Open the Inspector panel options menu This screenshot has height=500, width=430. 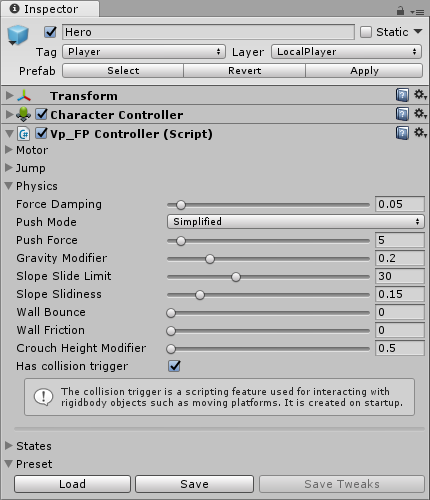tap(417, 12)
